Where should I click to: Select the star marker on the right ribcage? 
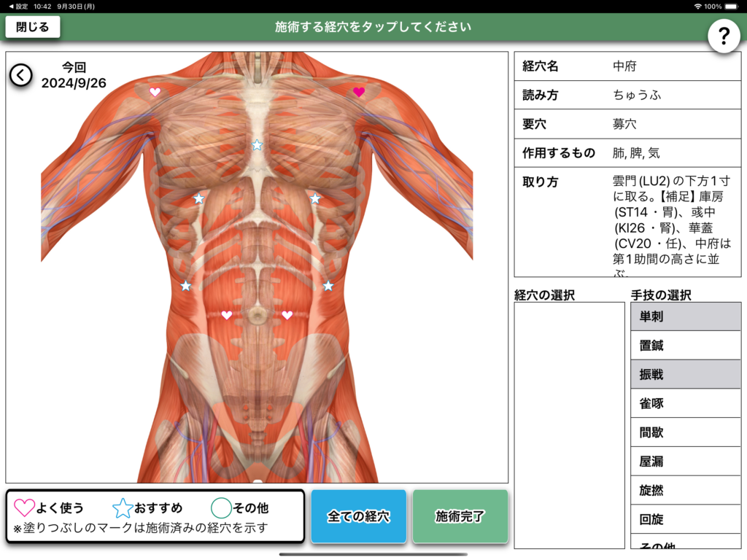pyautogui.click(x=315, y=198)
